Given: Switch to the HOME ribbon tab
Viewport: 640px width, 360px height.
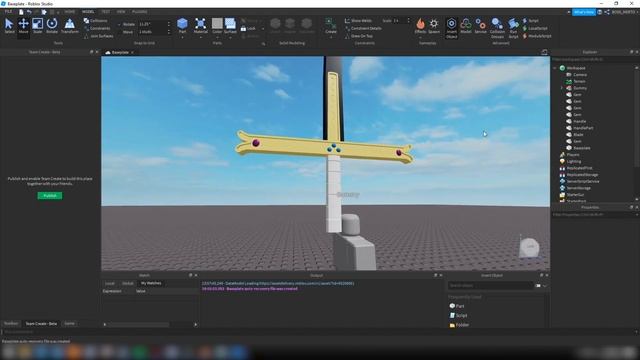Looking at the screenshot, I should tap(70, 12).
